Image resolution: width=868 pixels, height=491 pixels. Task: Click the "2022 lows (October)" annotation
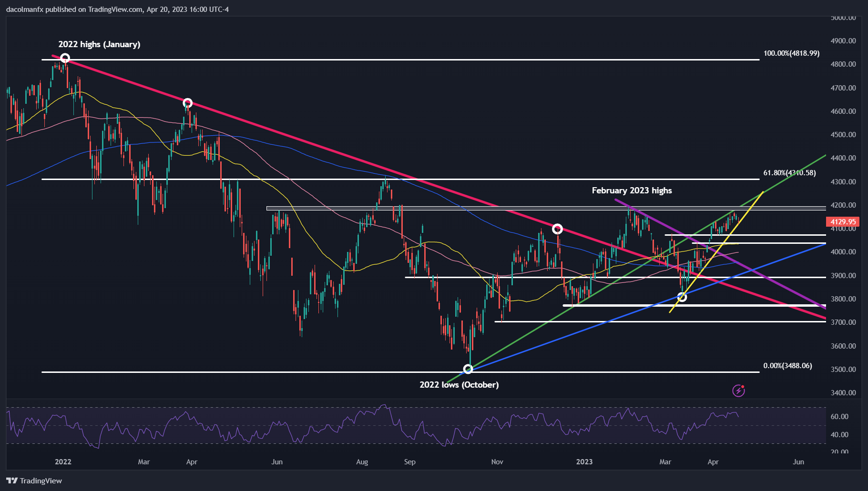pyautogui.click(x=459, y=385)
